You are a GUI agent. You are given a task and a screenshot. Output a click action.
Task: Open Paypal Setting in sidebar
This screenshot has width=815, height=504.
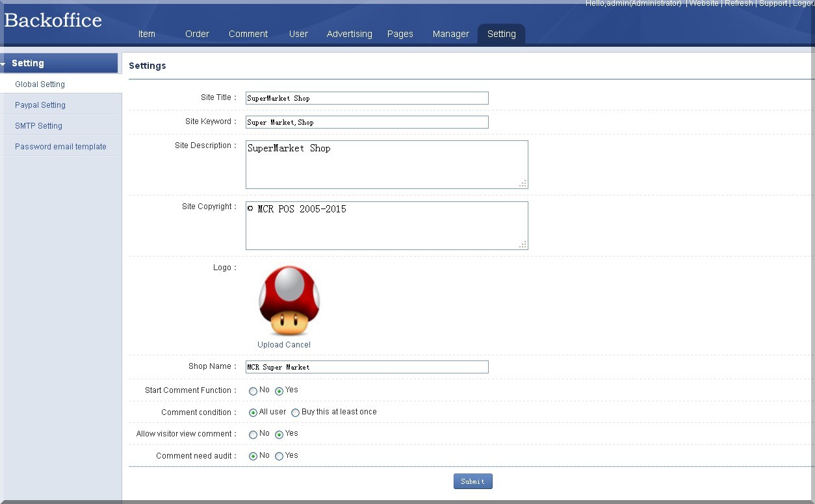(x=40, y=105)
